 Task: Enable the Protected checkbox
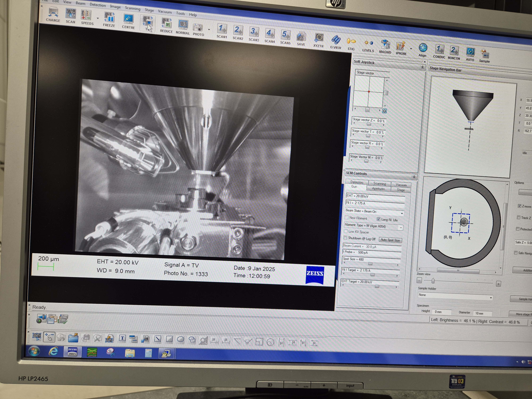click(x=518, y=229)
